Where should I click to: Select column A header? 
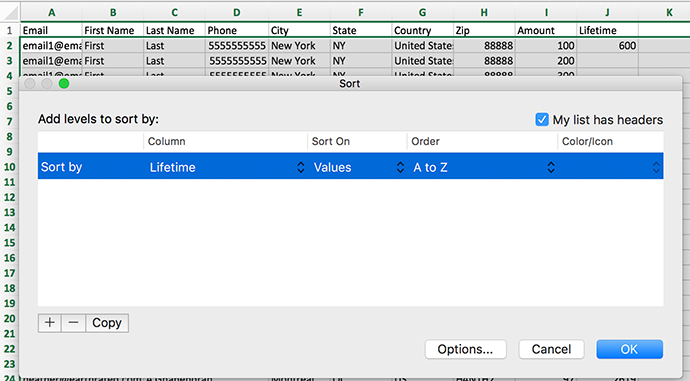[x=51, y=12]
